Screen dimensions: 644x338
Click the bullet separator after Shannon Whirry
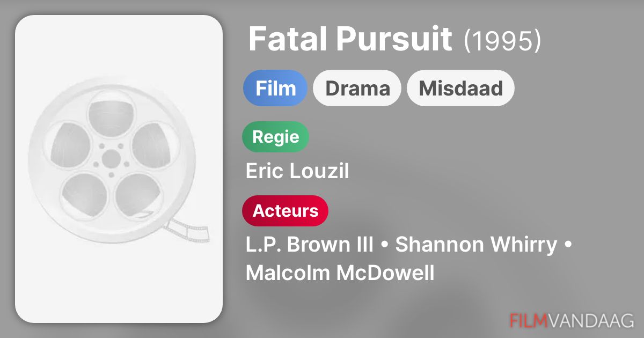pos(568,245)
